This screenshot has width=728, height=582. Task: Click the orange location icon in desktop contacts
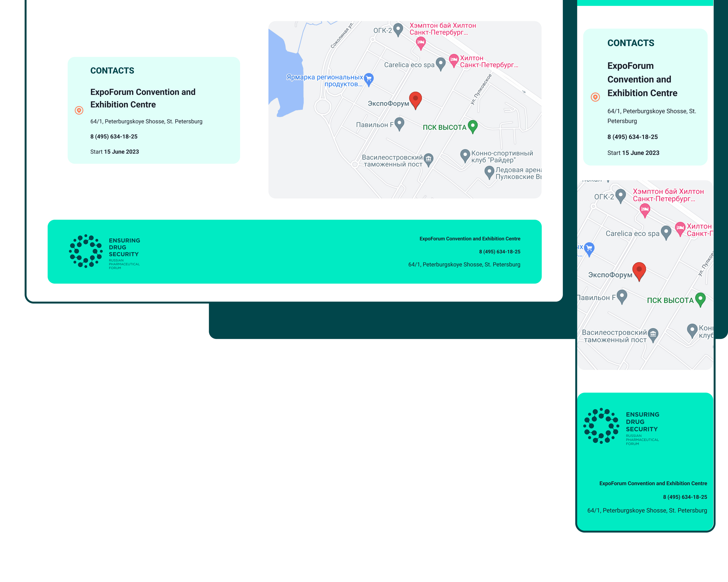click(79, 110)
